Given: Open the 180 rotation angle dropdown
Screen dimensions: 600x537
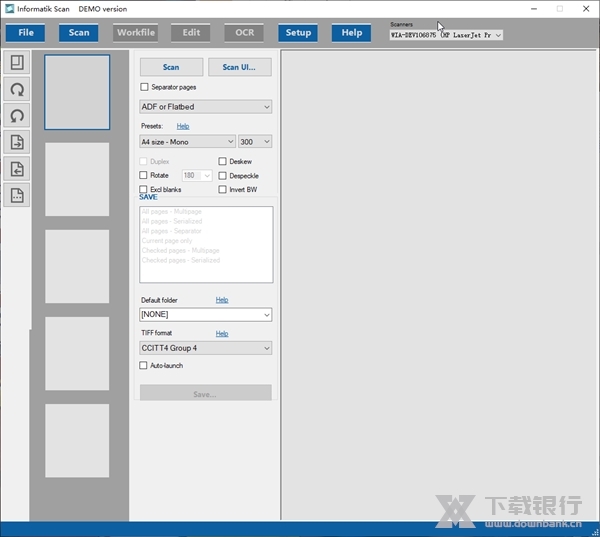Looking at the screenshot, I should coord(197,176).
